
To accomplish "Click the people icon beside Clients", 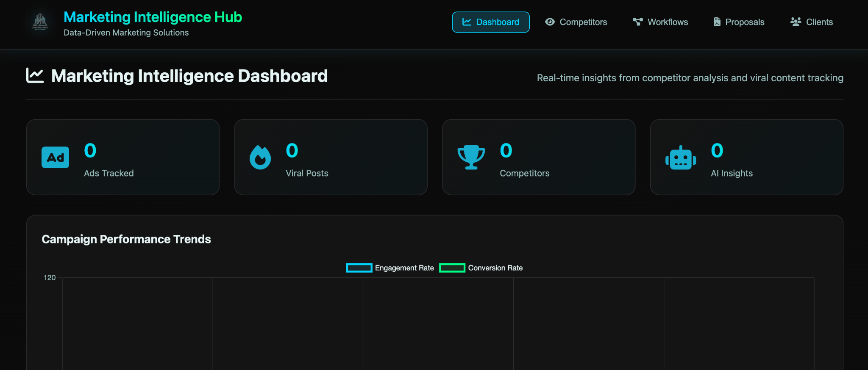I will (796, 22).
